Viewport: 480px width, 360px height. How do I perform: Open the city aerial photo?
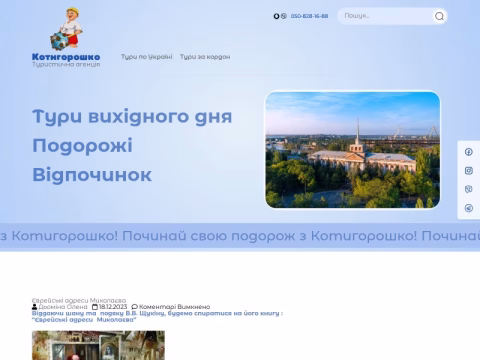(x=353, y=150)
